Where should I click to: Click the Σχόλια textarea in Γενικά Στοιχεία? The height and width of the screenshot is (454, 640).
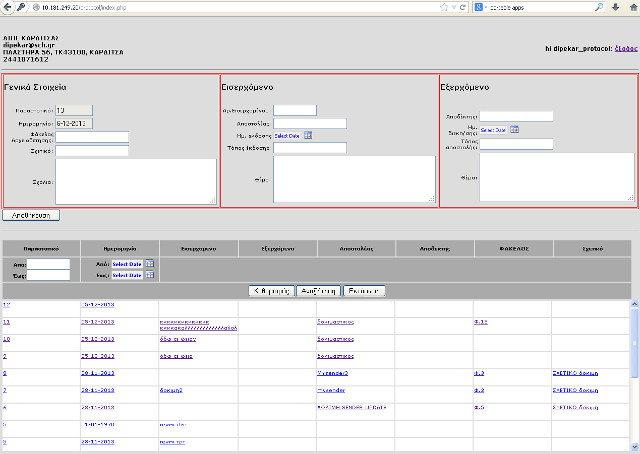pyautogui.click(x=136, y=181)
